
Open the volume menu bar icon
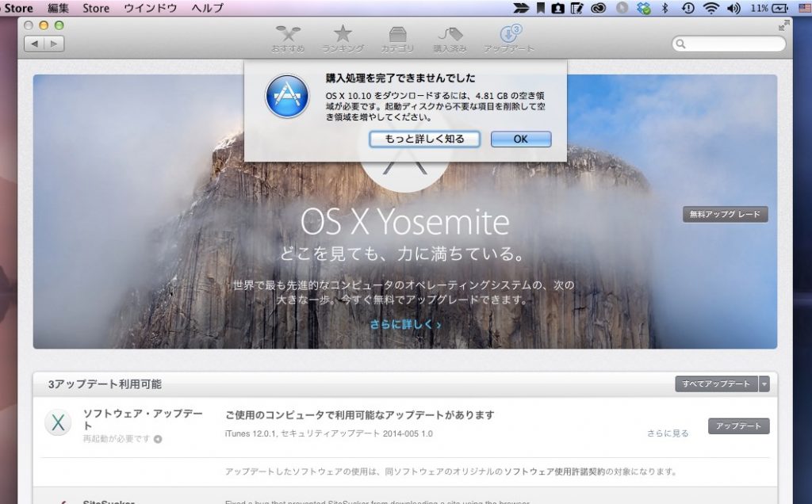(x=733, y=8)
